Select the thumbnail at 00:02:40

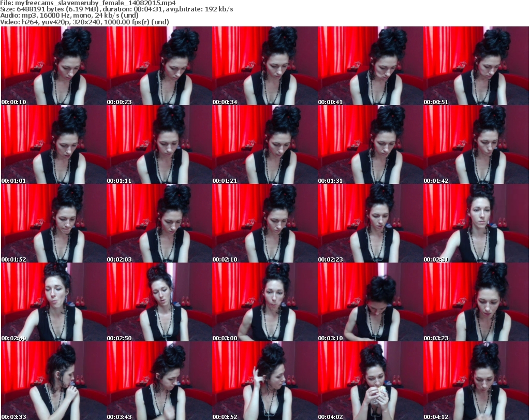point(54,302)
